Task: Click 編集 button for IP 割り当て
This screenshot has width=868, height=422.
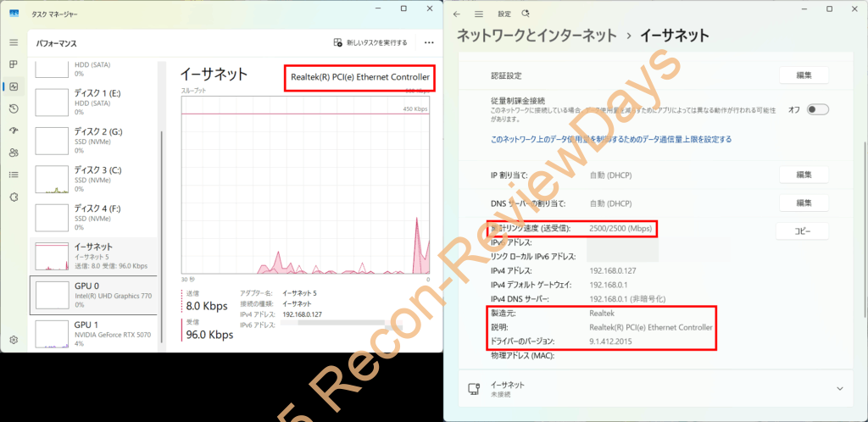Action: click(x=804, y=175)
